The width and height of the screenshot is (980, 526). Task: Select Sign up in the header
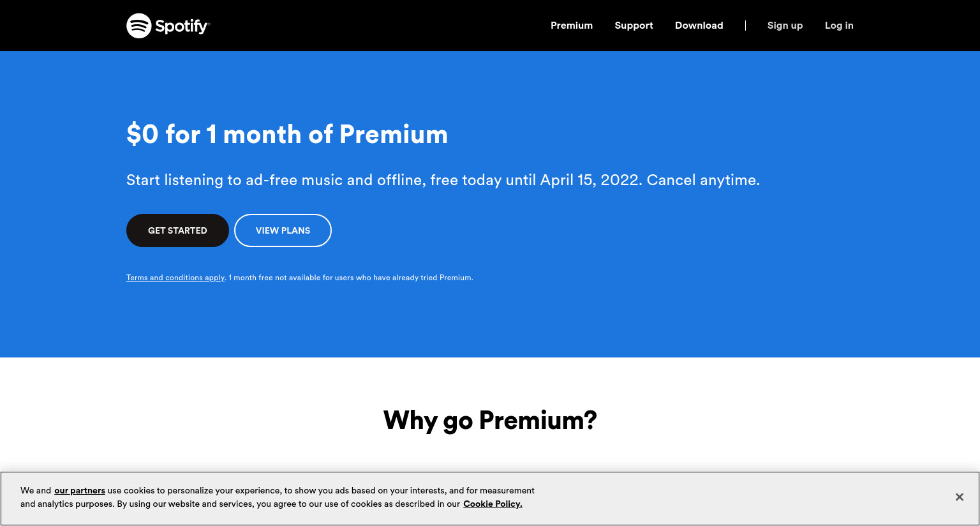point(785,26)
